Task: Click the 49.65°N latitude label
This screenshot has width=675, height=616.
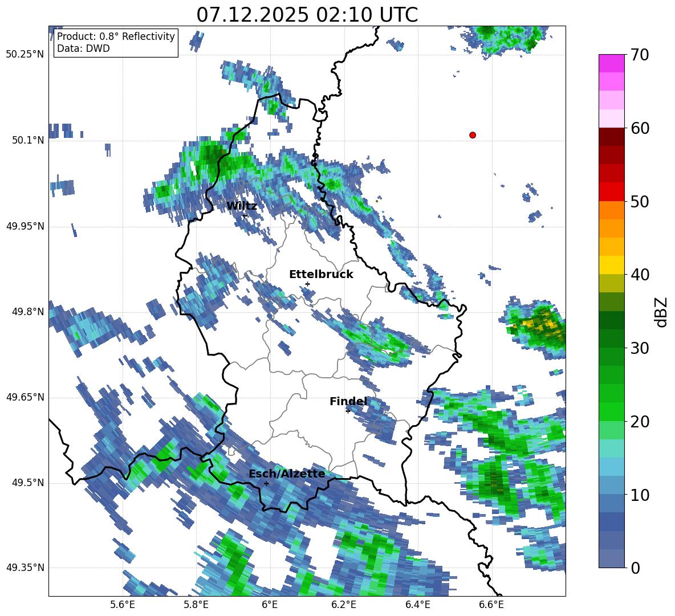Action: pos(25,397)
